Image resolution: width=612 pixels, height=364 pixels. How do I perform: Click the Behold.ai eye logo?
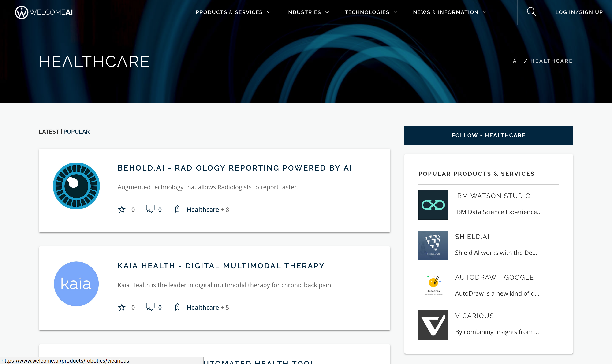pyautogui.click(x=76, y=186)
